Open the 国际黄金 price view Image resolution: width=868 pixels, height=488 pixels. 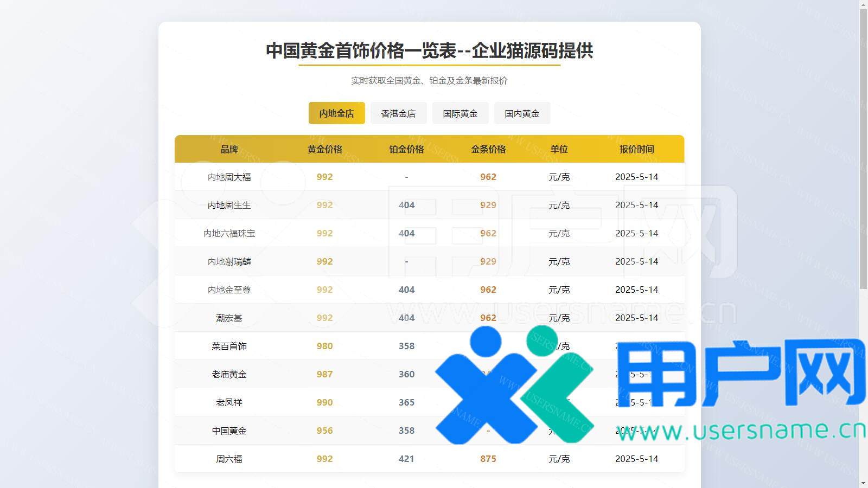[460, 113]
